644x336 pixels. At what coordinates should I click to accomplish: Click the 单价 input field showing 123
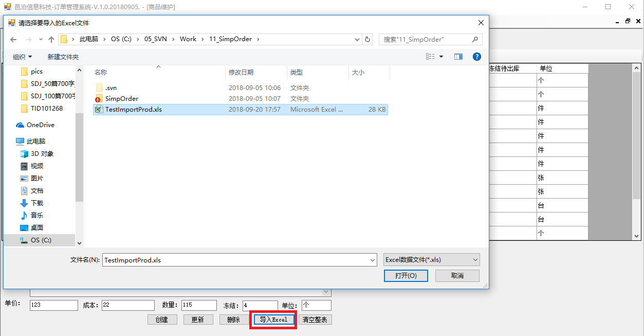pyautogui.click(x=54, y=305)
